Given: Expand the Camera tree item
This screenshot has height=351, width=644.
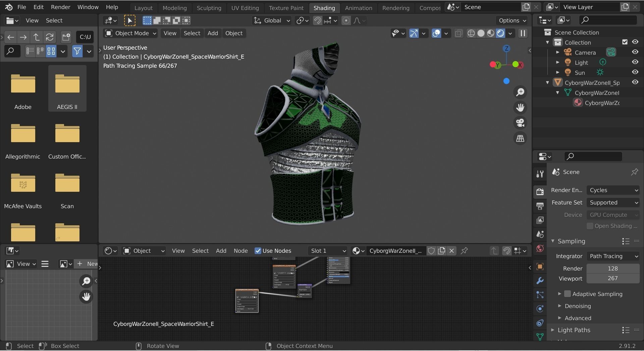Looking at the screenshot, I should pyautogui.click(x=558, y=52).
